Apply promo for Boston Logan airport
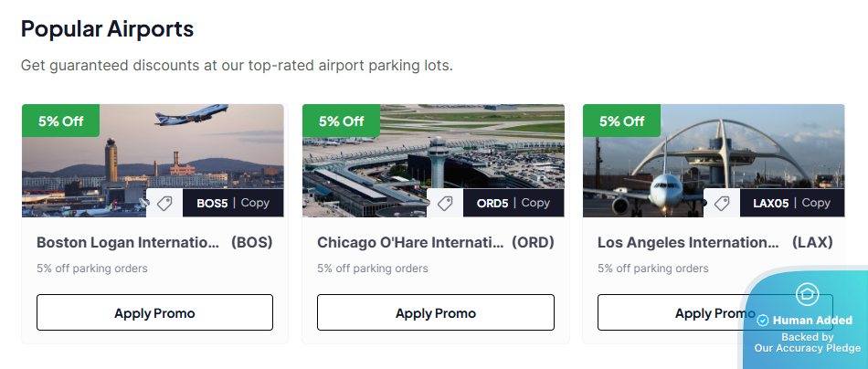868x369 pixels. click(154, 312)
